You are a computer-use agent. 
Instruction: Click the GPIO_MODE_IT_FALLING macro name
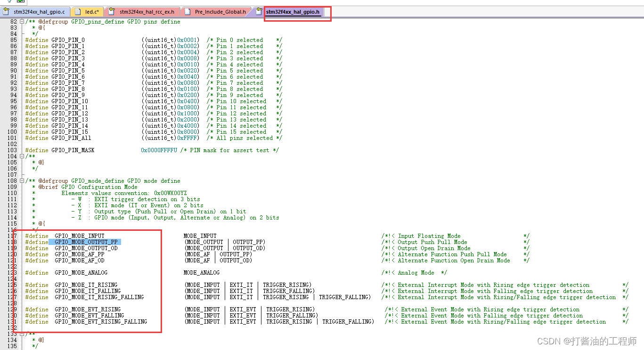(88, 291)
